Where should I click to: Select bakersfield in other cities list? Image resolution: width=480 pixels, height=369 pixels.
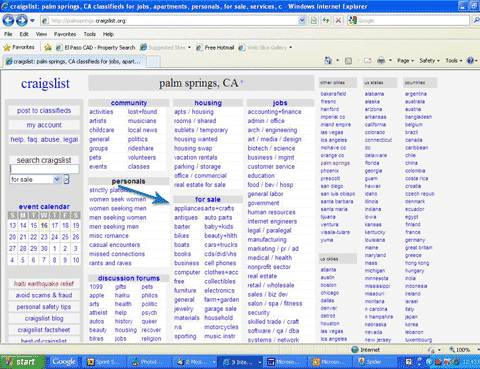pyautogui.click(x=333, y=94)
